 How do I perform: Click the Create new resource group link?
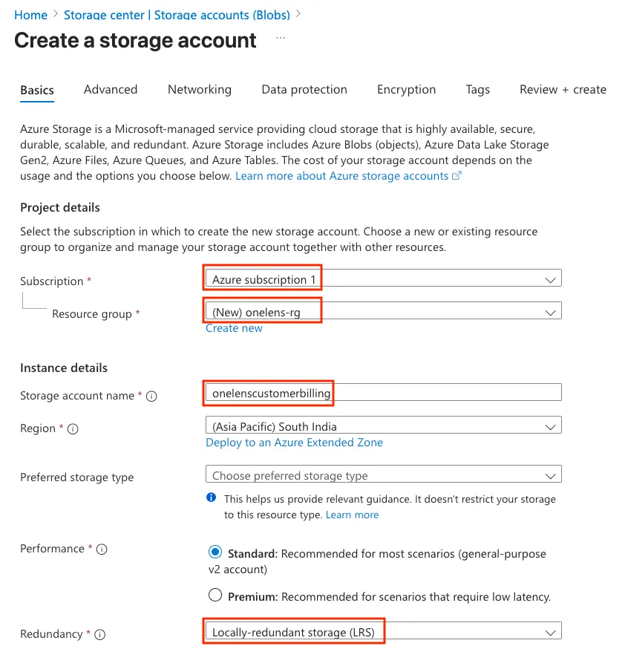234,328
